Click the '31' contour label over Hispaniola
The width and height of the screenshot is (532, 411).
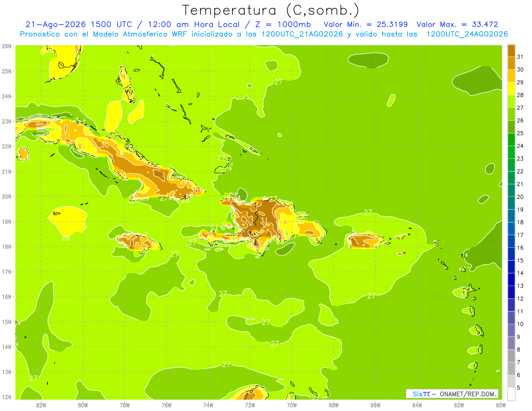tap(264, 220)
